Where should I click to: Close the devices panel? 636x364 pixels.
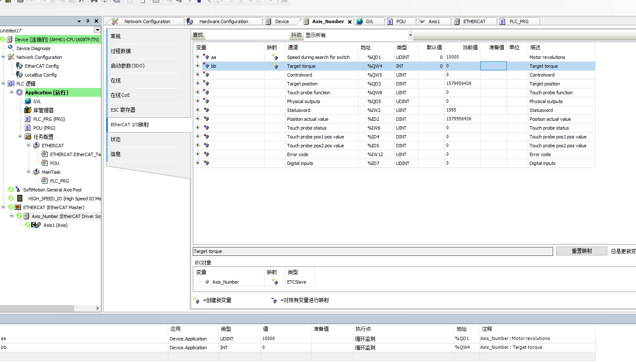point(96,21)
